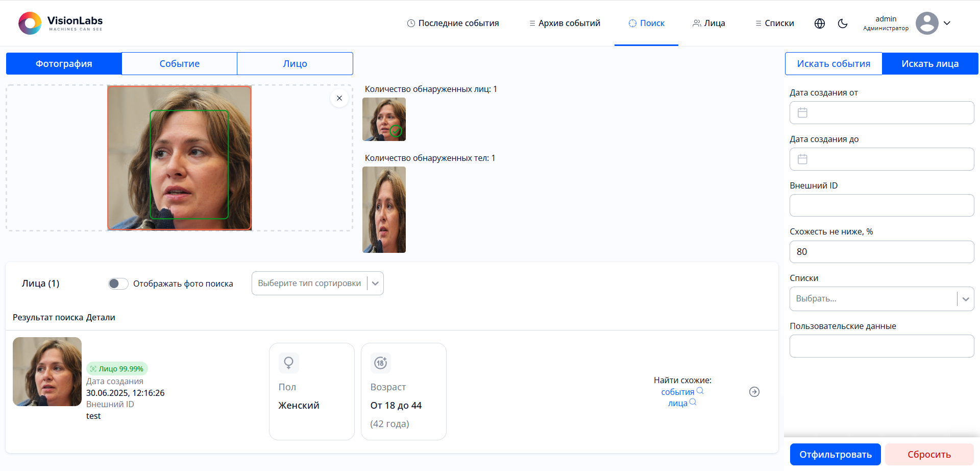Image resolution: width=980 pixels, height=471 pixels.
Task: Click the VisionLabs logo
Action: (x=61, y=23)
